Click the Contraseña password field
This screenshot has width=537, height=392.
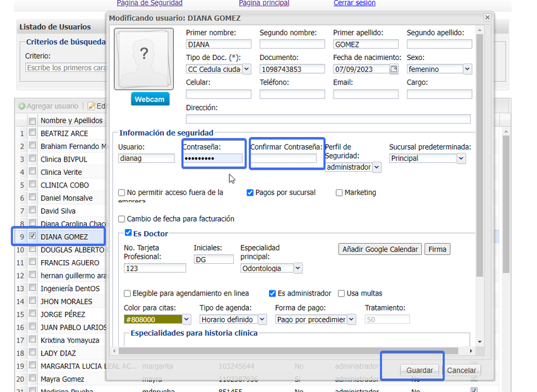(212, 158)
